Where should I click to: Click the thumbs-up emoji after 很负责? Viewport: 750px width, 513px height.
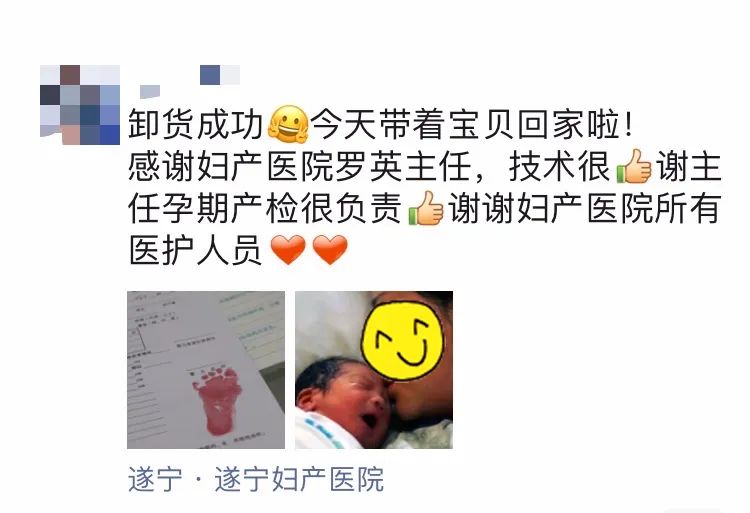426,208
